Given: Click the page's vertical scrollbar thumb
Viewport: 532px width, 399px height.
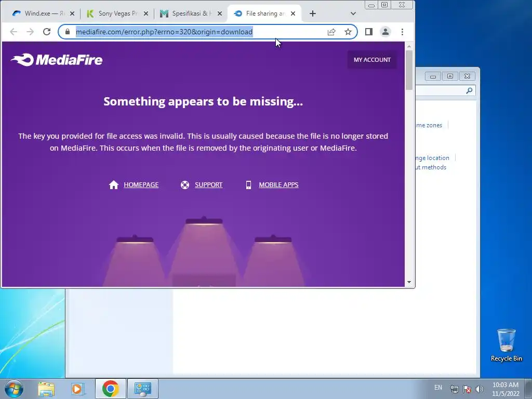Looking at the screenshot, I should click(x=409, y=70).
